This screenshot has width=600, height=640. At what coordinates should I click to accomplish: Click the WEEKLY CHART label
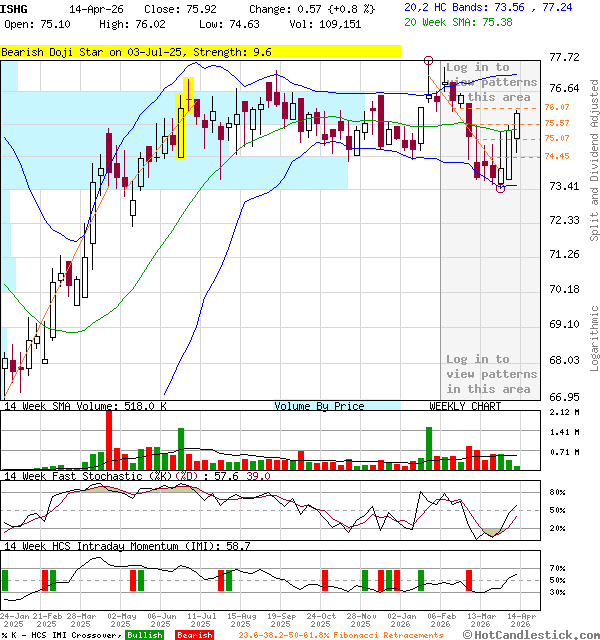[465, 406]
